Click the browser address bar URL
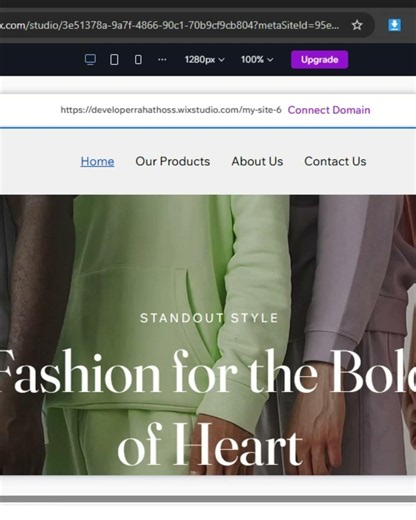 pyautogui.click(x=169, y=25)
